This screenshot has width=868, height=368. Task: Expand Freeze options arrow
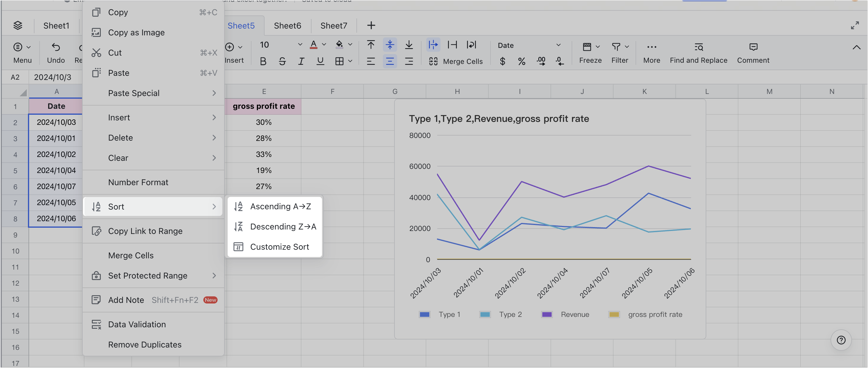[x=598, y=47]
